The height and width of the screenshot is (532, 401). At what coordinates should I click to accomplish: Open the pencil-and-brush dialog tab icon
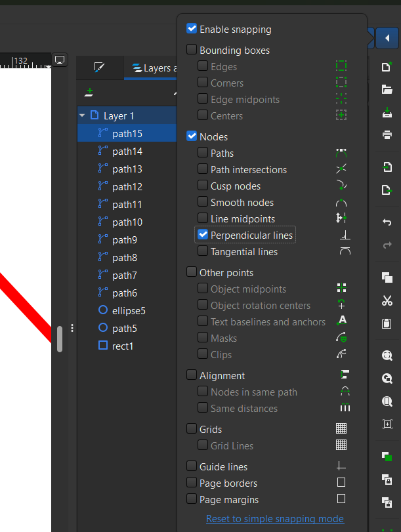coord(99,67)
